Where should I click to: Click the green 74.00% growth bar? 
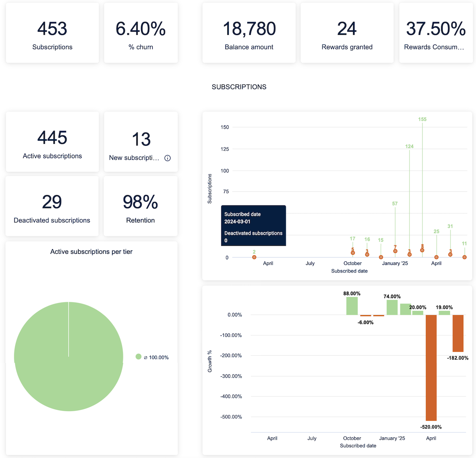point(392,307)
